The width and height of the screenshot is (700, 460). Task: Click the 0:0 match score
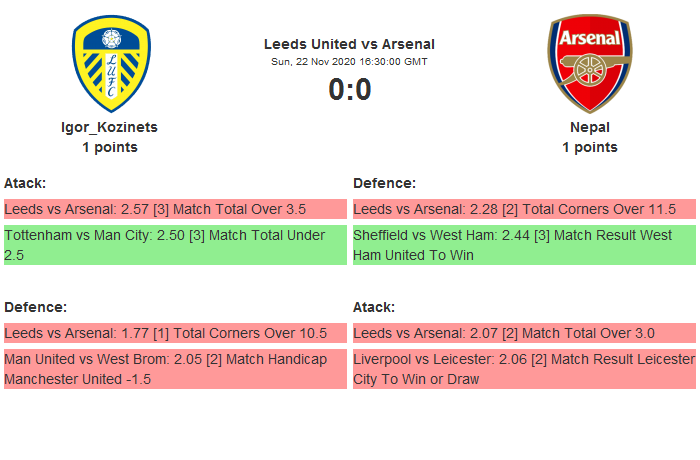click(x=349, y=90)
